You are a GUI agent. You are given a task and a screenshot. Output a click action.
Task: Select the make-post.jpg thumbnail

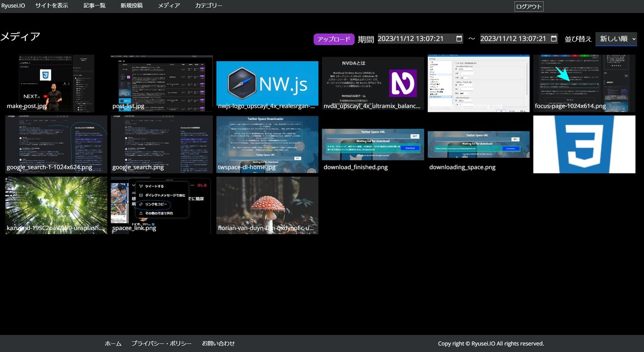pos(56,83)
